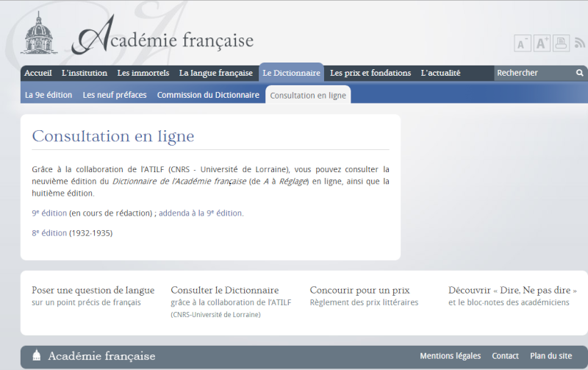Click Découvrir « Dire, Ne pas dire »
This screenshot has width=588, height=370.
(512, 290)
